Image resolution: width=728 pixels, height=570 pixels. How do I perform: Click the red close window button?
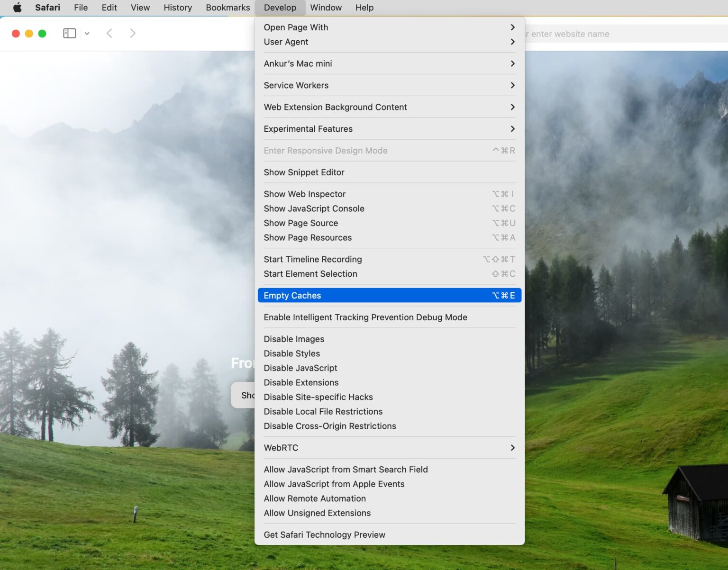16,33
